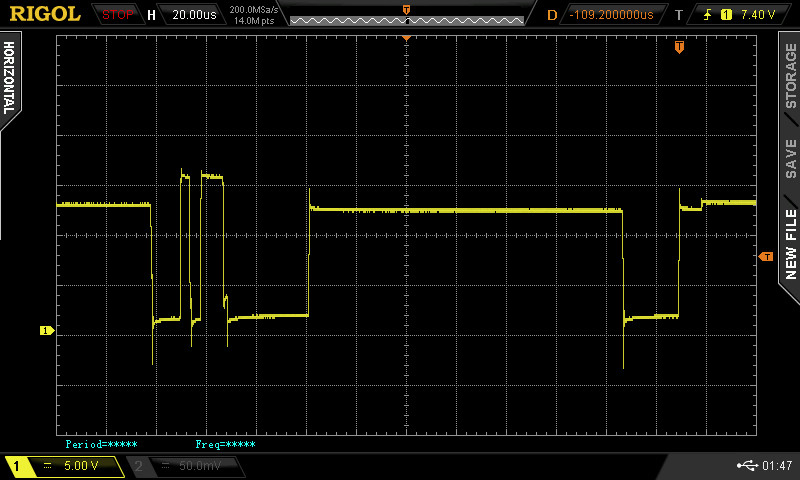This screenshot has height=480, width=800.
Task: Click the orange T trigger point flag
Action: coord(679,47)
